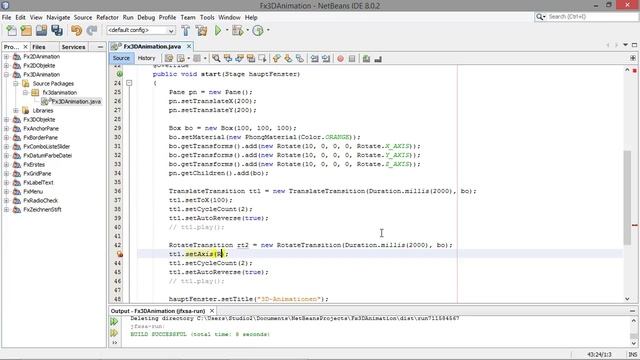Click the Search input field
This screenshot has height=360, width=640.
pos(592,17)
